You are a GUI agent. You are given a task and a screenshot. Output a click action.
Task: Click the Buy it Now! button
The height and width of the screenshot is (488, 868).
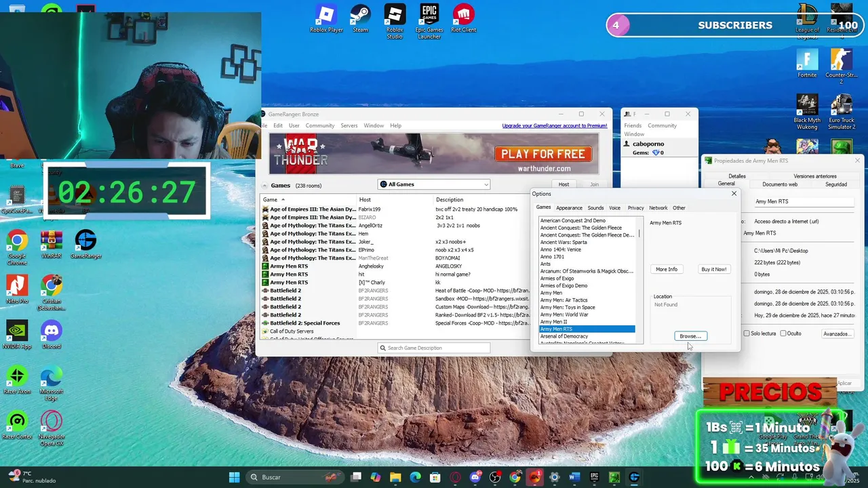coord(713,270)
